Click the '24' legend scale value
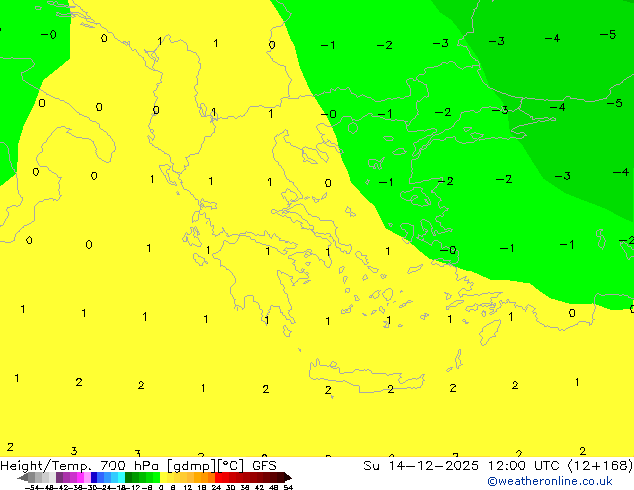 click(x=216, y=487)
